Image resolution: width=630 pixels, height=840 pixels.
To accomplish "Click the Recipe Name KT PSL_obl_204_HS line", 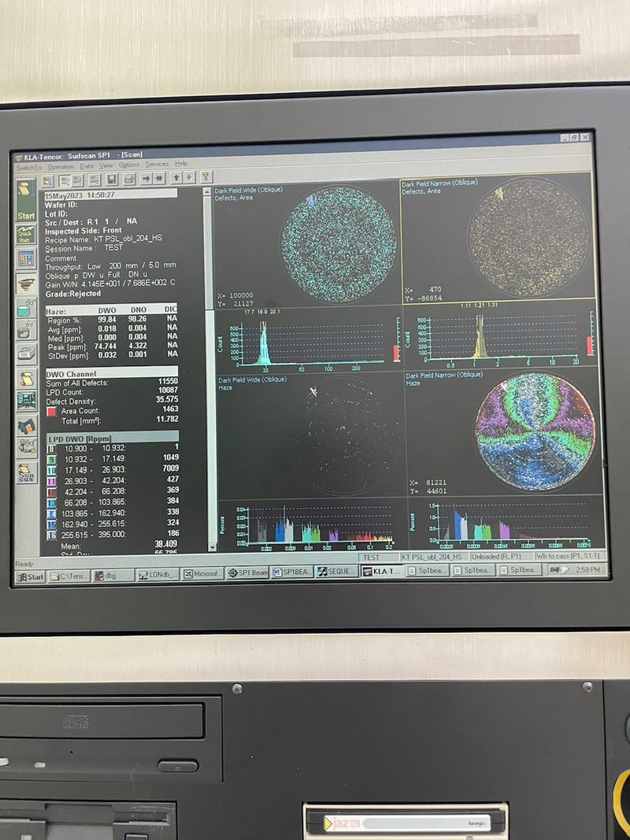I will point(103,239).
